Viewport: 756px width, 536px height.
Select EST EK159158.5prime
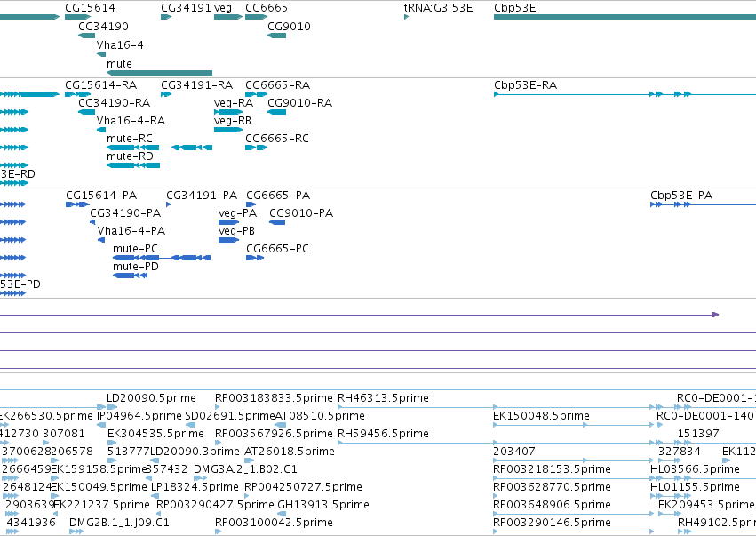coord(99,469)
